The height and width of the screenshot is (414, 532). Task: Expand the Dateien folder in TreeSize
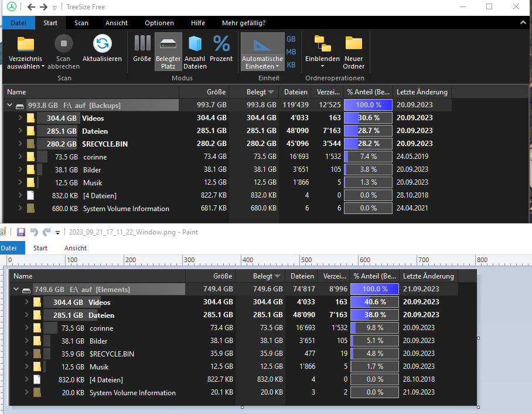20,131
